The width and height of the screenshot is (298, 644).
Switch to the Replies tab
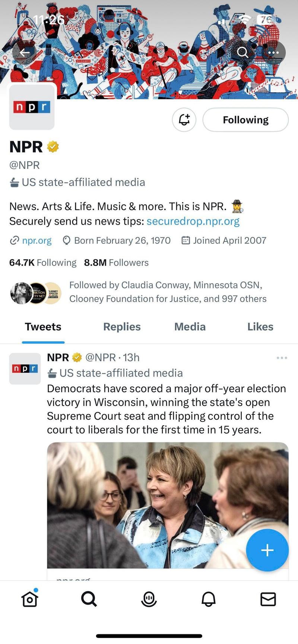coord(122,327)
